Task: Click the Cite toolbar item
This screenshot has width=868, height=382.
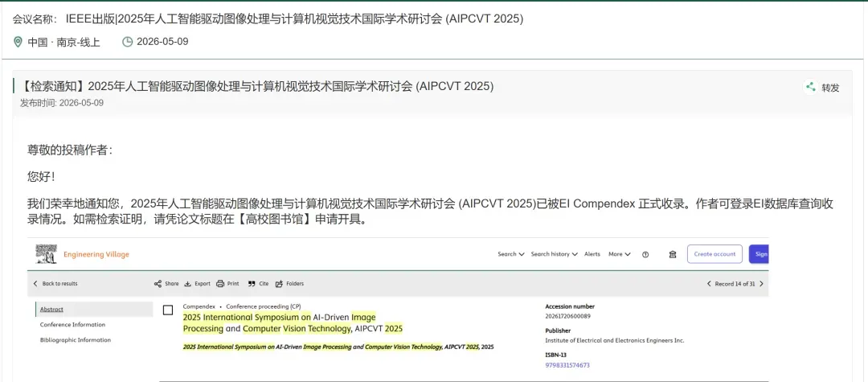Action: point(258,283)
